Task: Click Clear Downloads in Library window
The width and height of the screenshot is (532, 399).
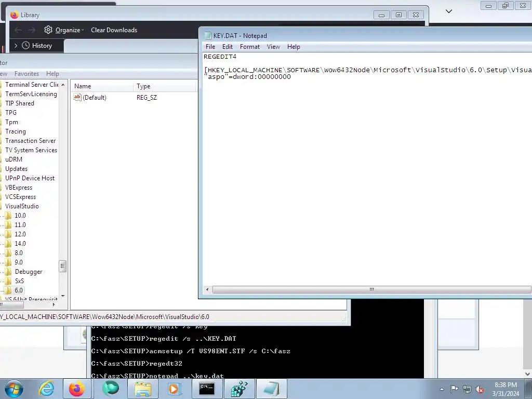Action: click(x=114, y=30)
